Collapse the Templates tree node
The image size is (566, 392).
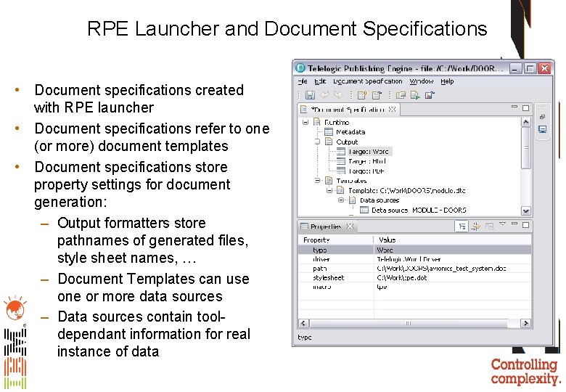(x=317, y=181)
